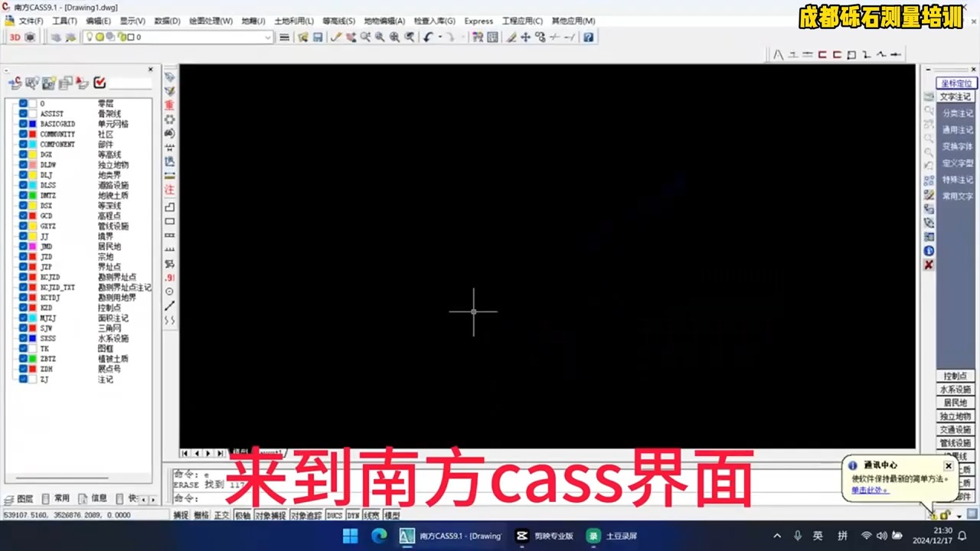Uncheck the DGX layer visibility checkbox
Viewport: 980px width, 551px height.
click(x=23, y=155)
